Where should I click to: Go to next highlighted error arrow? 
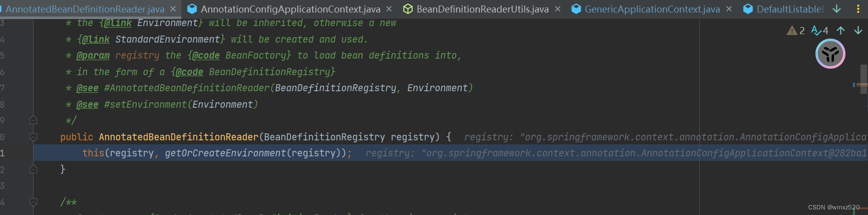(x=858, y=31)
